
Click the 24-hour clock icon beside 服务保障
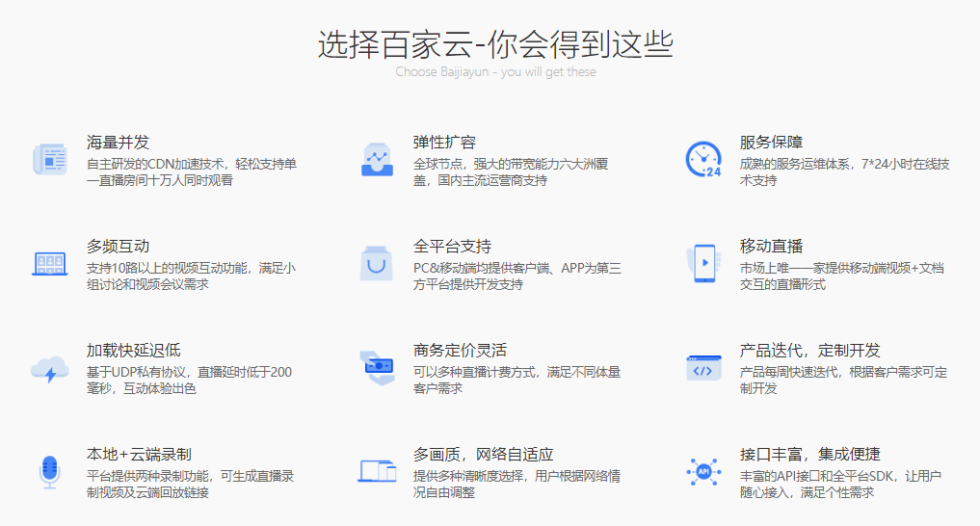pyautogui.click(x=703, y=159)
